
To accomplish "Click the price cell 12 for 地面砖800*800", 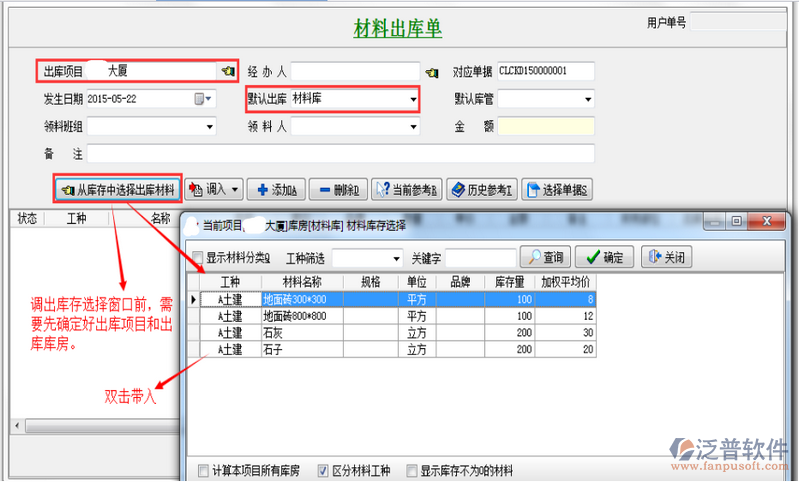I will pos(565,316).
